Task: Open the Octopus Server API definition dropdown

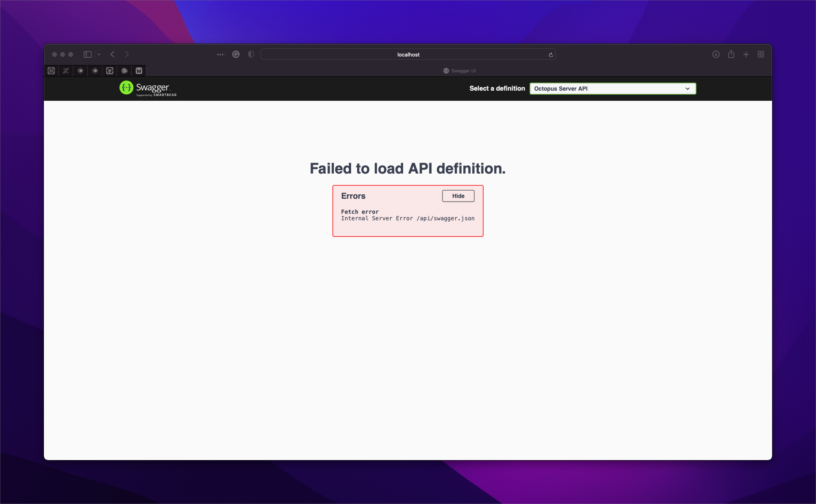Action: 612,88
